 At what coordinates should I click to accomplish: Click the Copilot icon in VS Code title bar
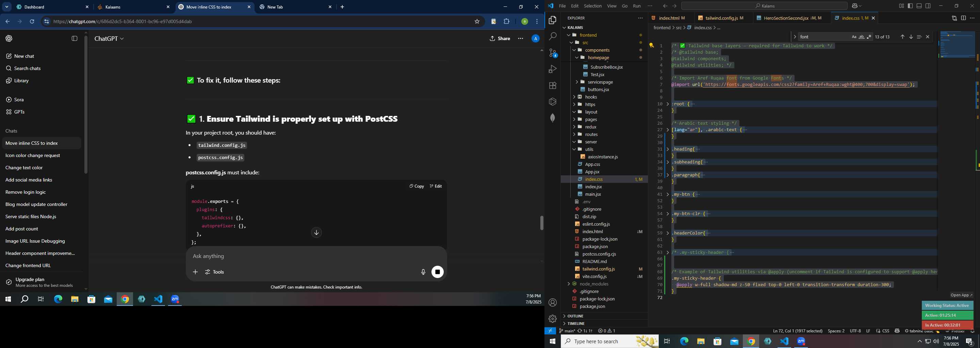pyautogui.click(x=854, y=6)
